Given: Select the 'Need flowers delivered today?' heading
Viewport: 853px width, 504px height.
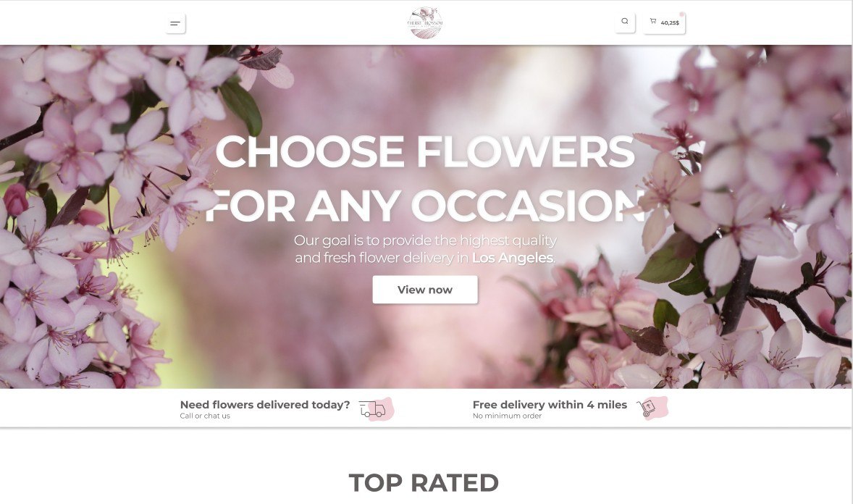Looking at the screenshot, I should coord(265,405).
